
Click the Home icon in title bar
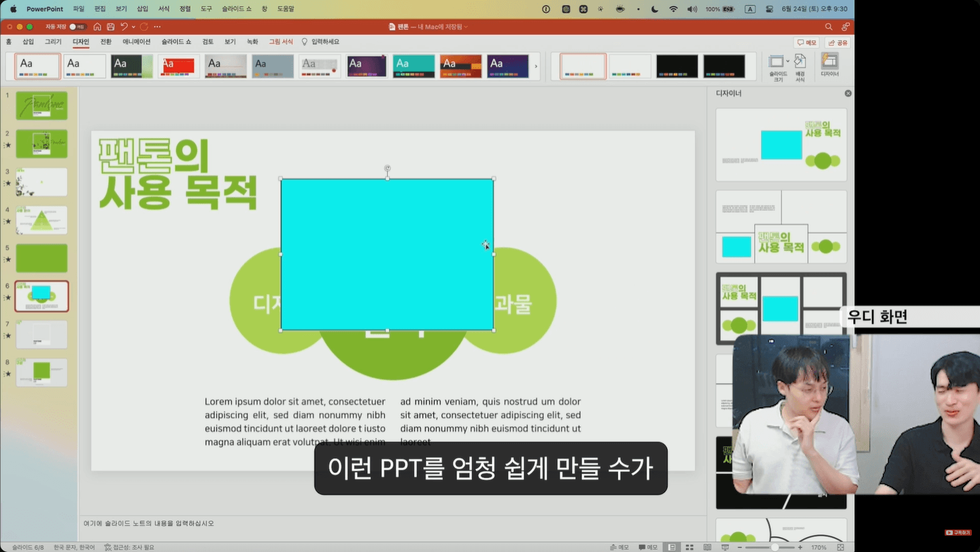(x=97, y=27)
